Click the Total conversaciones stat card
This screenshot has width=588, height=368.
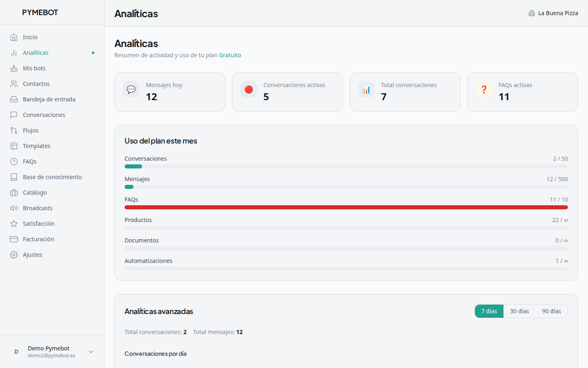coord(405,92)
